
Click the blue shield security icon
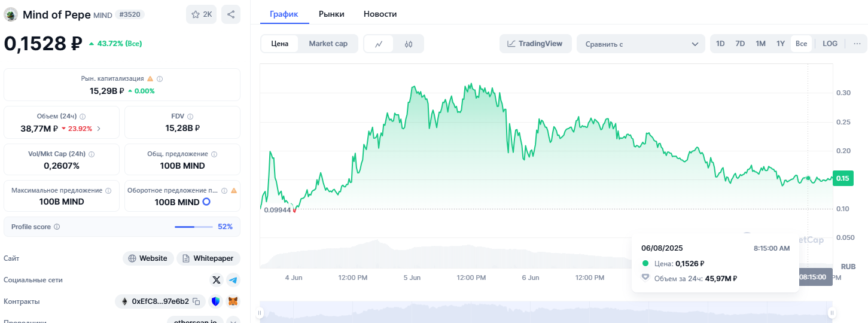click(x=216, y=301)
